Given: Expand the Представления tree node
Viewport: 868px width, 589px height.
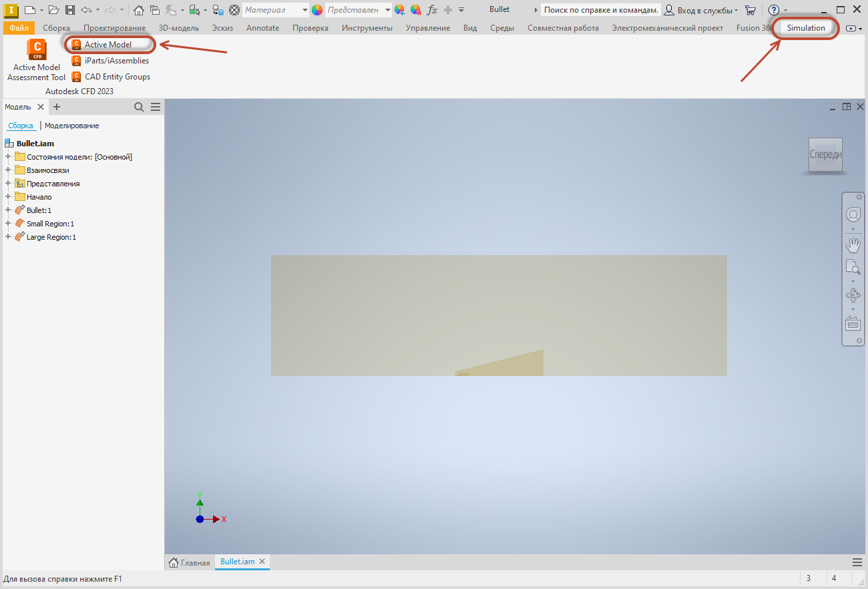Looking at the screenshot, I should tap(8, 184).
